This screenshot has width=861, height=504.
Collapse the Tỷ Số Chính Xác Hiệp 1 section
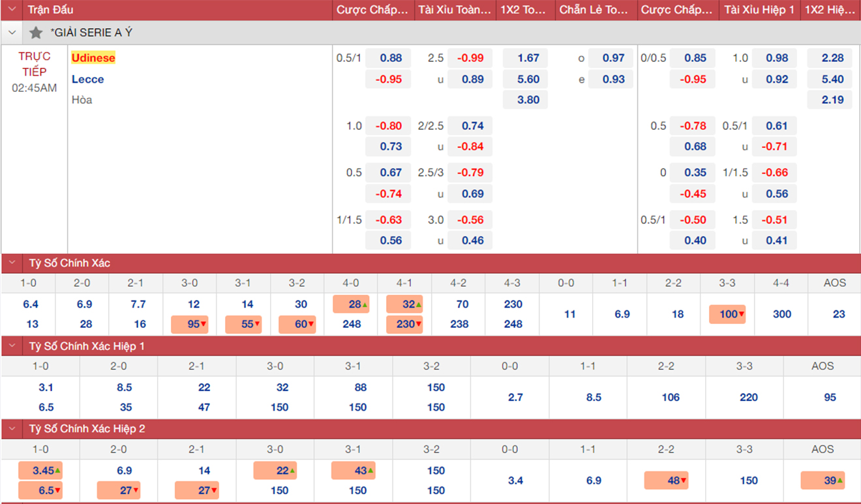tap(12, 346)
